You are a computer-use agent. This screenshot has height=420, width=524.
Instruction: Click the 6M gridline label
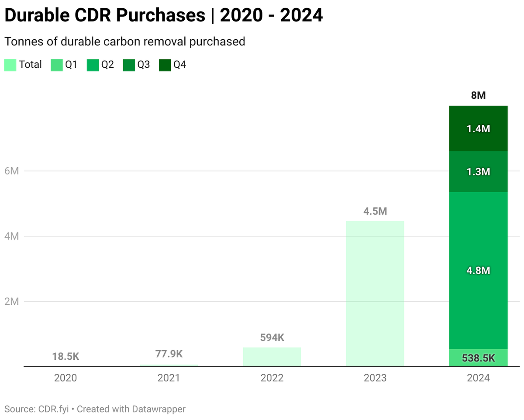click(x=12, y=171)
